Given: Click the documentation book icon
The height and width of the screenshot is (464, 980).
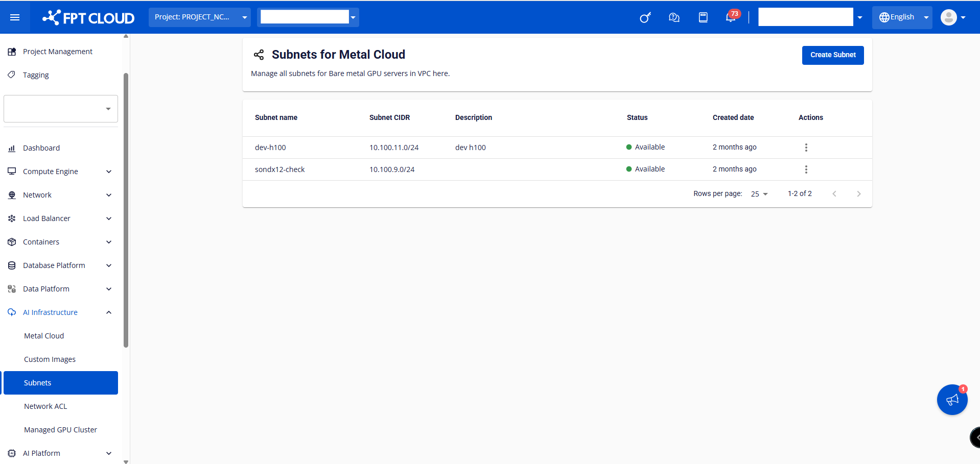Looking at the screenshot, I should pos(703,18).
